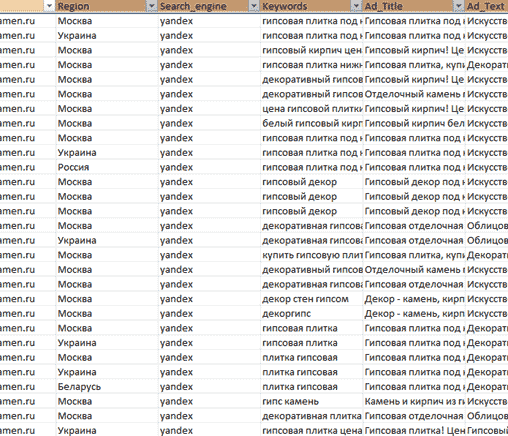The width and height of the screenshot is (508, 436).
Task: Select the keyword cell 'гипсовая плитка цена'
Action: pyautogui.click(x=311, y=431)
